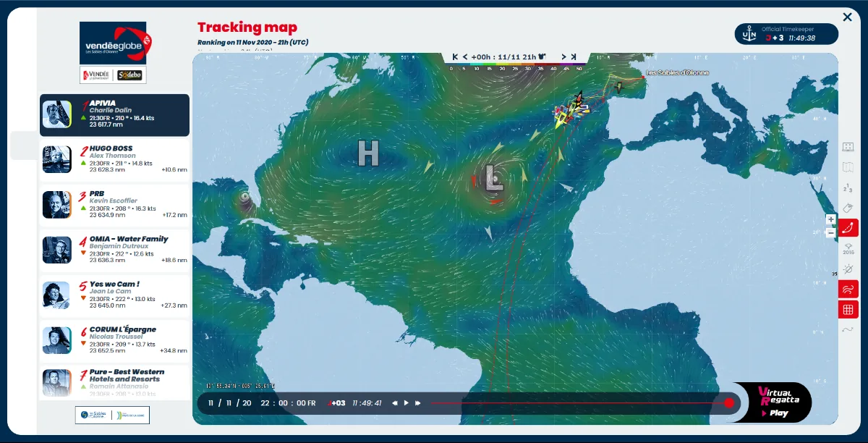Go to next forecast step
The image size is (868, 443).
click(x=563, y=56)
